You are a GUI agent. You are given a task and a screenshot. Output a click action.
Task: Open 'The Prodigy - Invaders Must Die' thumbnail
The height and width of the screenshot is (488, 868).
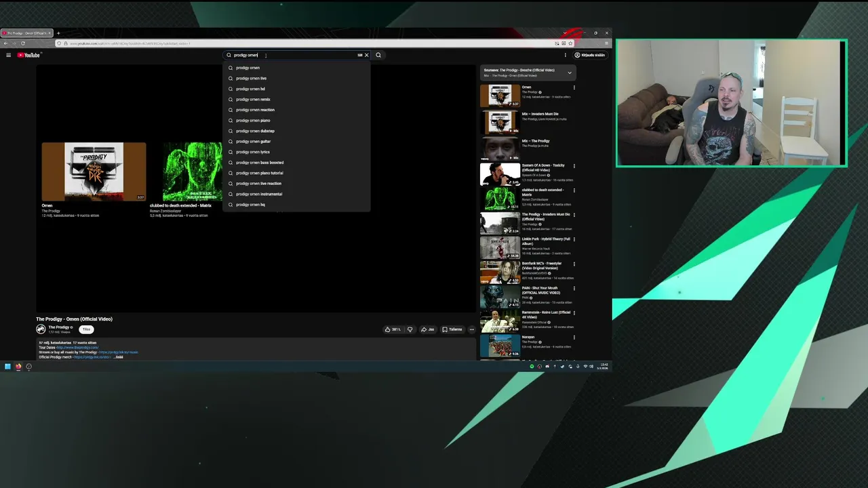(500, 224)
